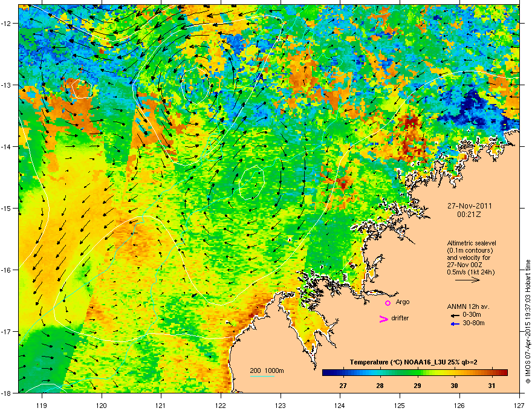Click the longitude axis label 125

pos(400,405)
